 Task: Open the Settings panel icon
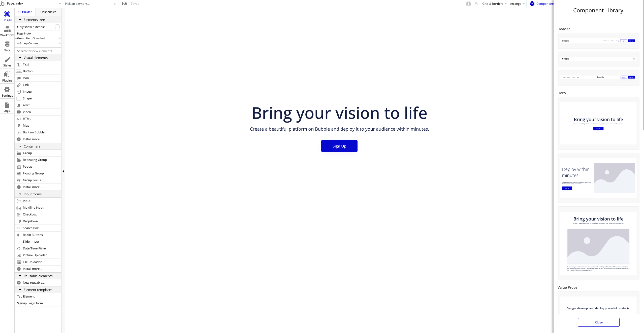click(x=6, y=92)
